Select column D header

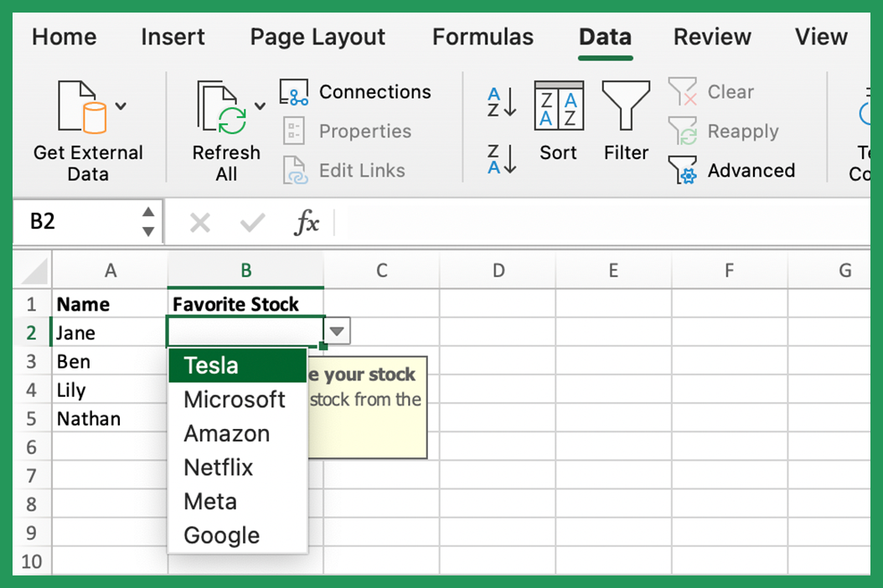(x=498, y=271)
